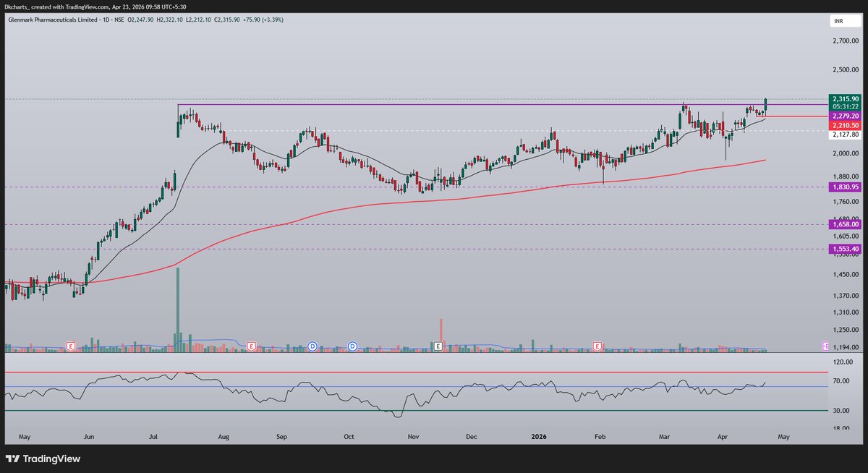868x473 pixels.
Task: Click the green 2,315.90 current price button
Action: tap(844, 98)
